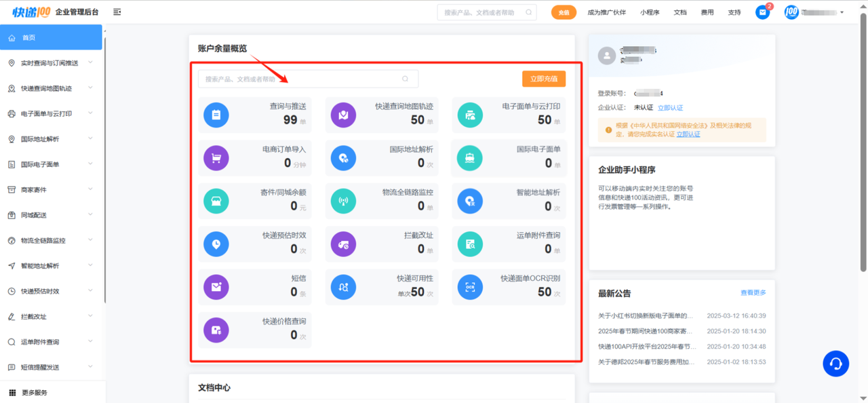Click the 快递查询地图轨迹 map icon
The height and width of the screenshot is (403, 868).
tap(343, 115)
